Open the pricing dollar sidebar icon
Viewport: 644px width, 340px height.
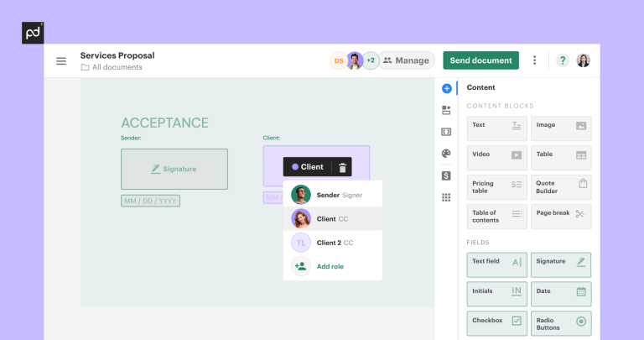pos(446,175)
